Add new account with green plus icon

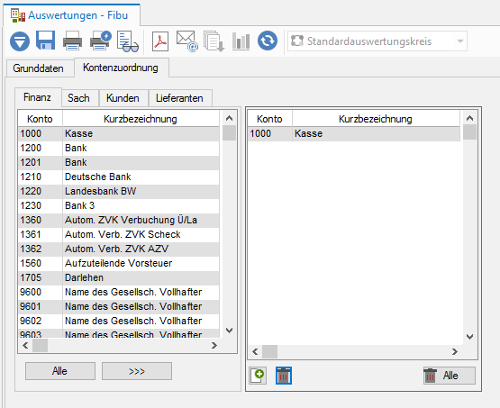pyautogui.click(x=258, y=376)
